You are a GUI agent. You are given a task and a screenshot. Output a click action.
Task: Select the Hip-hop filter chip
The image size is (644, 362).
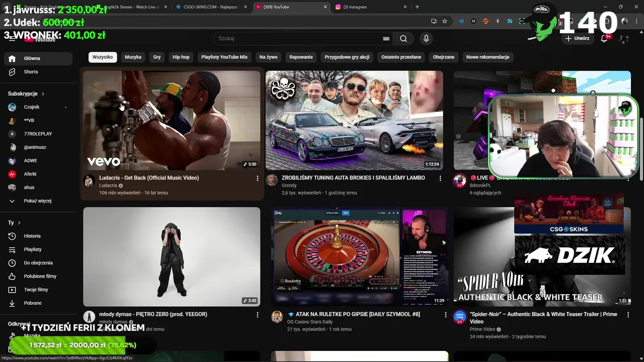[181, 57]
